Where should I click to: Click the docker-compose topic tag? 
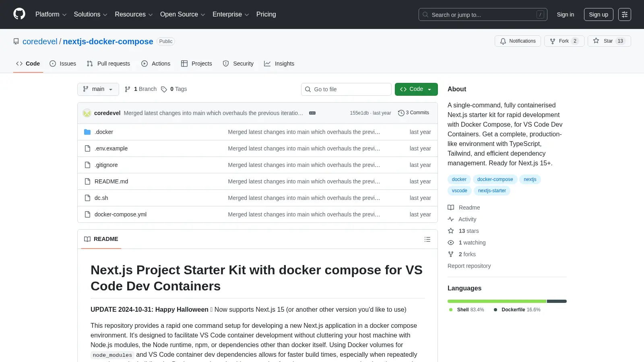point(495,179)
